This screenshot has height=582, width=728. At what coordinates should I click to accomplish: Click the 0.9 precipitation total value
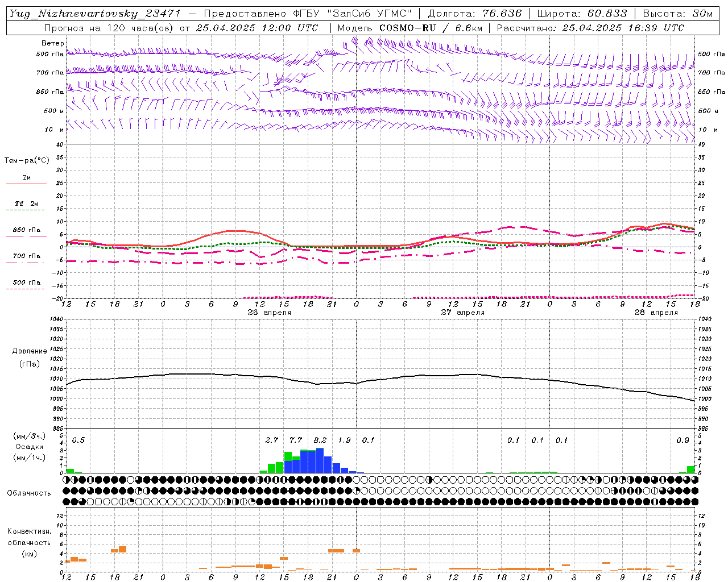pyautogui.click(x=683, y=440)
